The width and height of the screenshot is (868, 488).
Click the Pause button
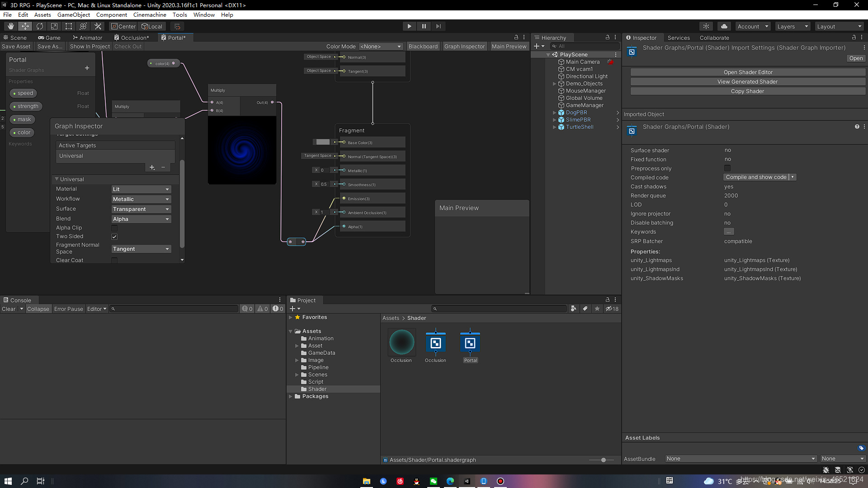click(424, 26)
